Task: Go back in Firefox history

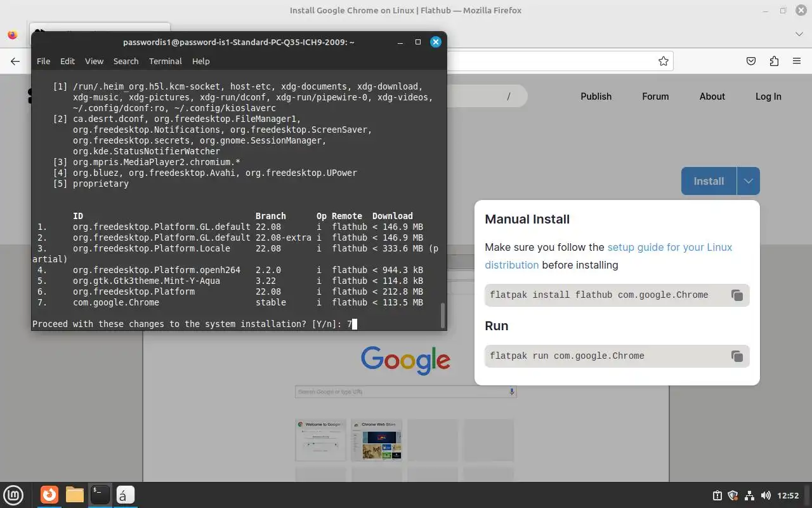Action: pyautogui.click(x=15, y=61)
